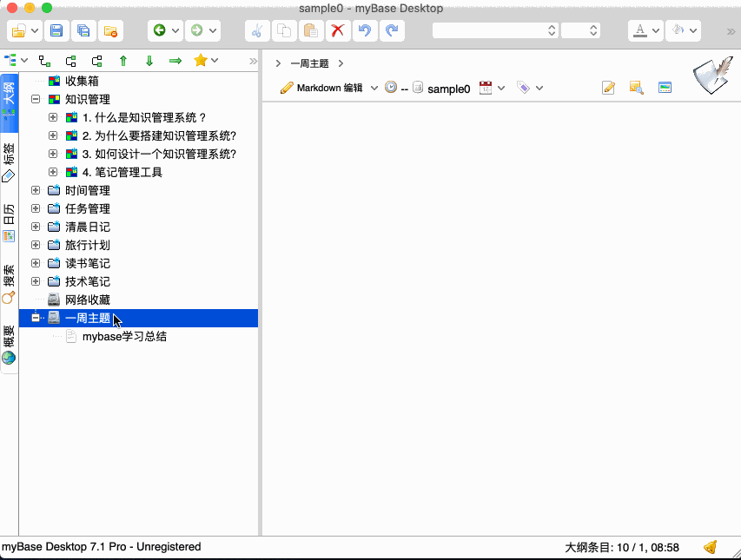741x560 pixels.
Task: Move item down with green arrow
Action: [149, 61]
